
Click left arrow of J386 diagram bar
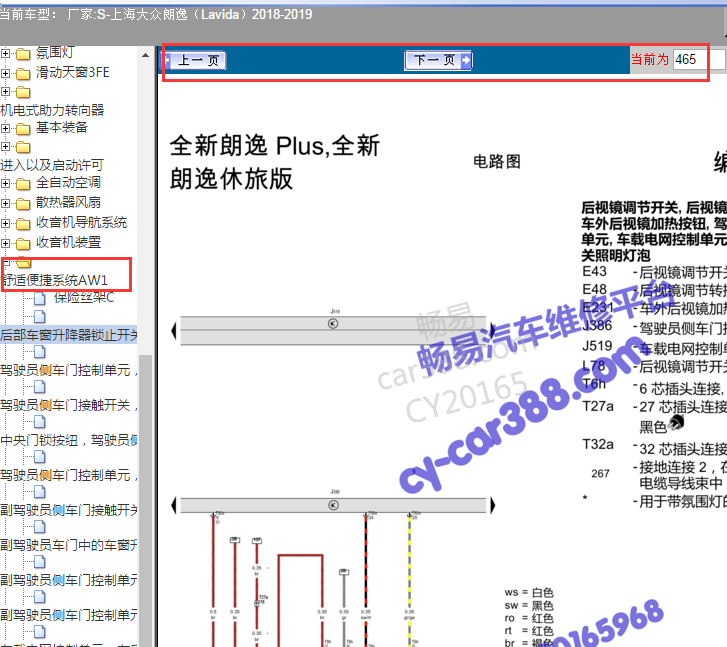[174, 505]
